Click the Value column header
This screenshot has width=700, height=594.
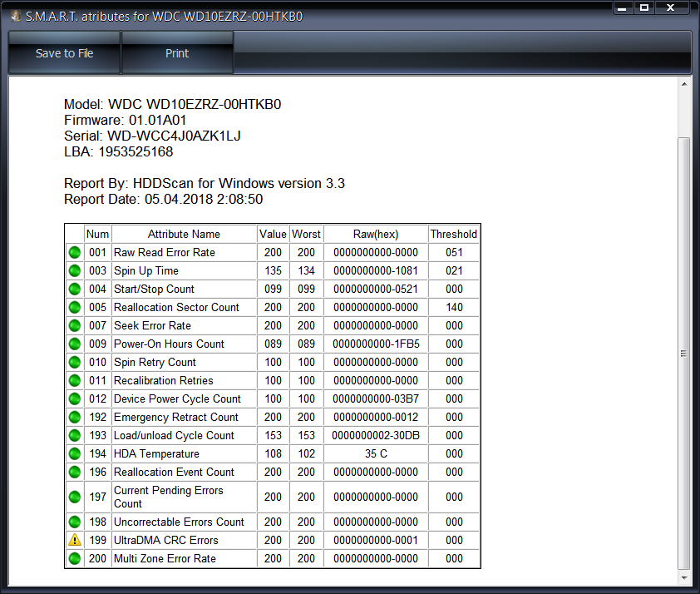[273, 234]
